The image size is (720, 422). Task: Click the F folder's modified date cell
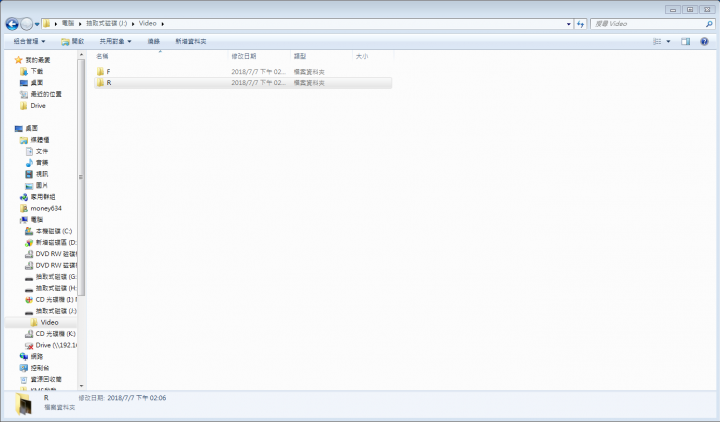coord(258,72)
